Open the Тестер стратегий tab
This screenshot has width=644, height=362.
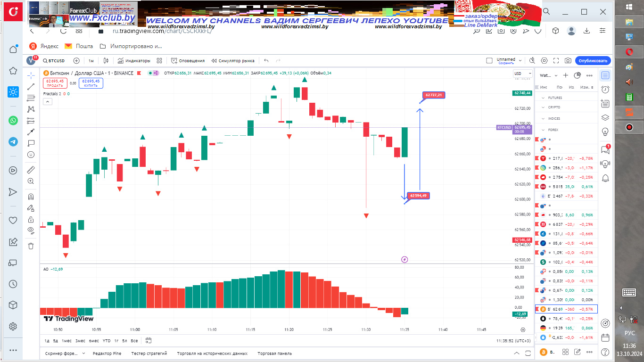pyautogui.click(x=149, y=354)
